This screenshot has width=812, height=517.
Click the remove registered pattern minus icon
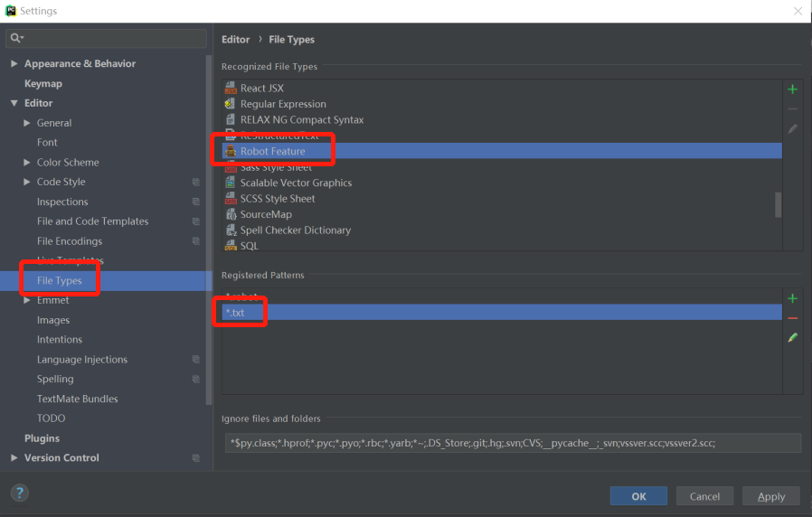(x=792, y=318)
